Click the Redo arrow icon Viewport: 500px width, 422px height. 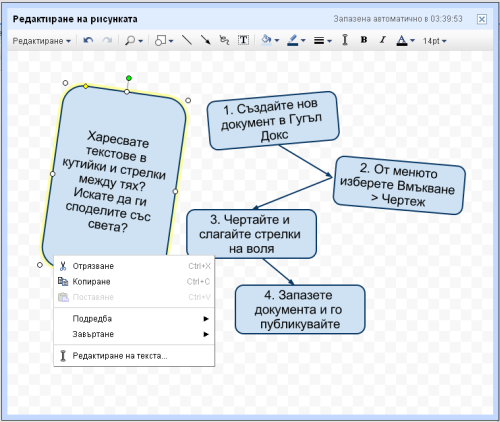pyautogui.click(x=107, y=41)
